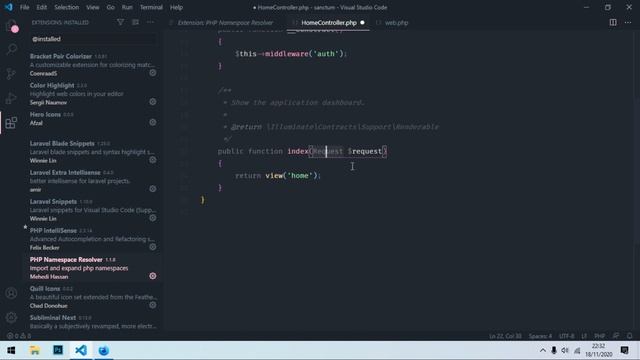Open extensions panel more actions menu
The width and height of the screenshot is (640, 360).
pos(150,22)
